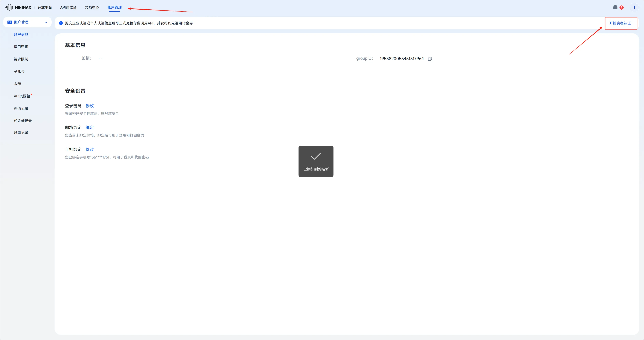Open 请求限制 in the sidebar
The height and width of the screenshot is (340, 644).
pyautogui.click(x=21, y=59)
